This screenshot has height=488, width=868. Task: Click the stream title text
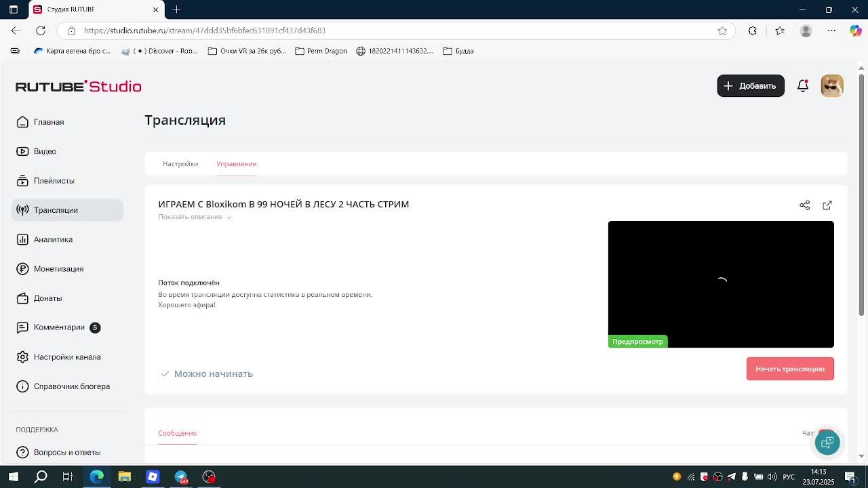pyautogui.click(x=283, y=204)
